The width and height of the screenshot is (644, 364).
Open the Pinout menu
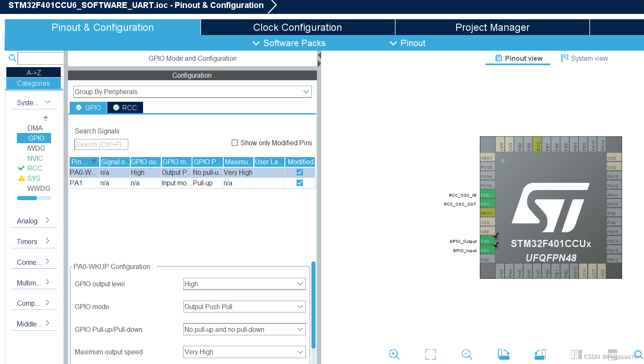point(408,43)
